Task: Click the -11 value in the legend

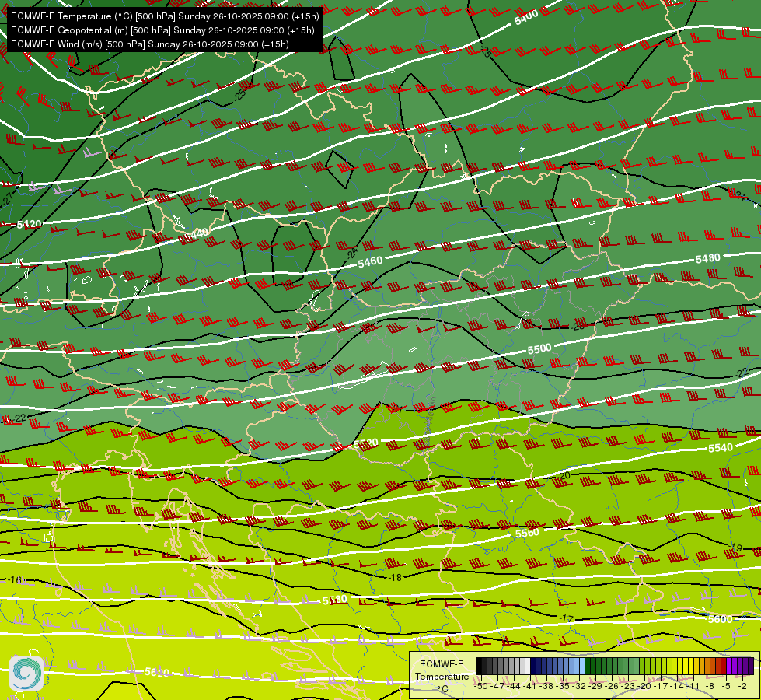Action: pos(693,686)
